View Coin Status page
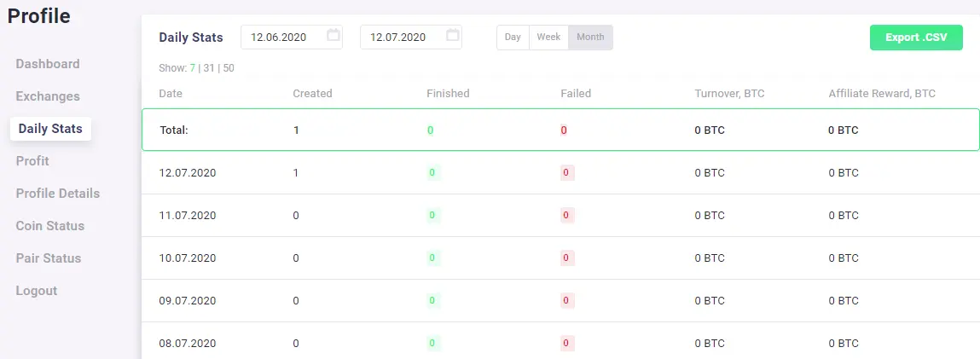980x359 pixels. coord(50,226)
